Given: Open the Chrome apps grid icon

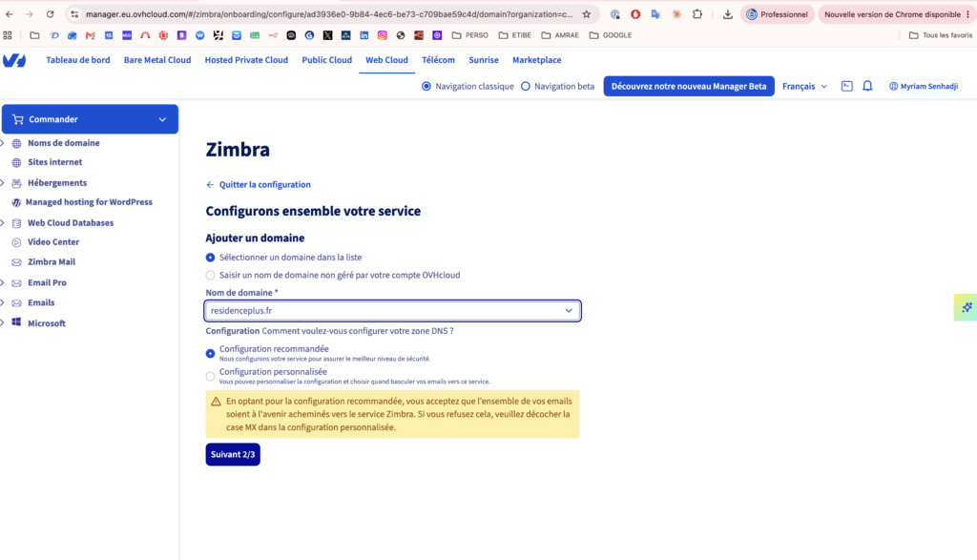Looking at the screenshot, I should click(8, 35).
